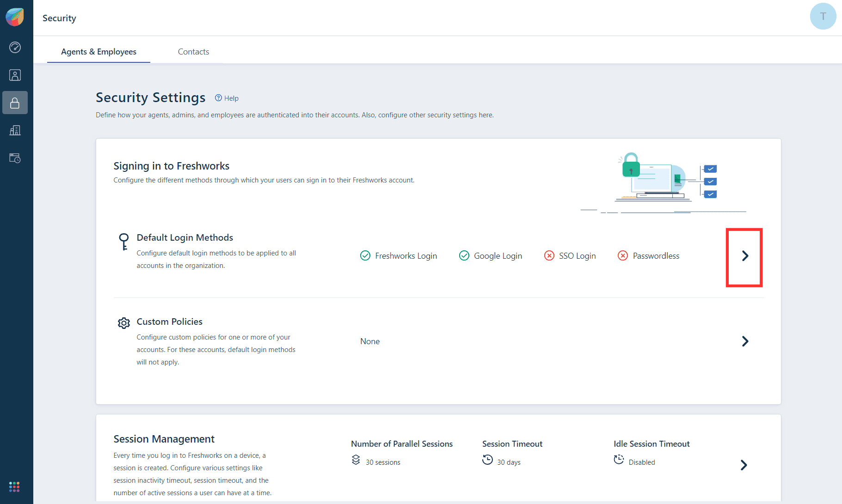
Task: Click the SSO Login disabled status icon
Action: pos(549,255)
